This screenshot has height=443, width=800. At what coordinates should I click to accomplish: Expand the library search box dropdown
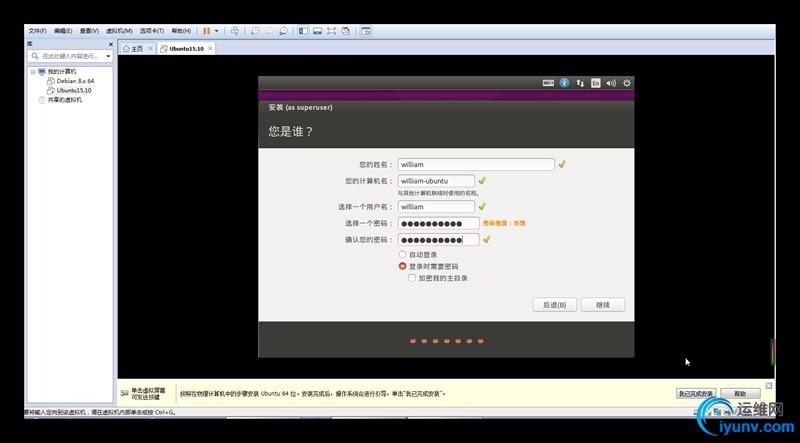(x=109, y=56)
